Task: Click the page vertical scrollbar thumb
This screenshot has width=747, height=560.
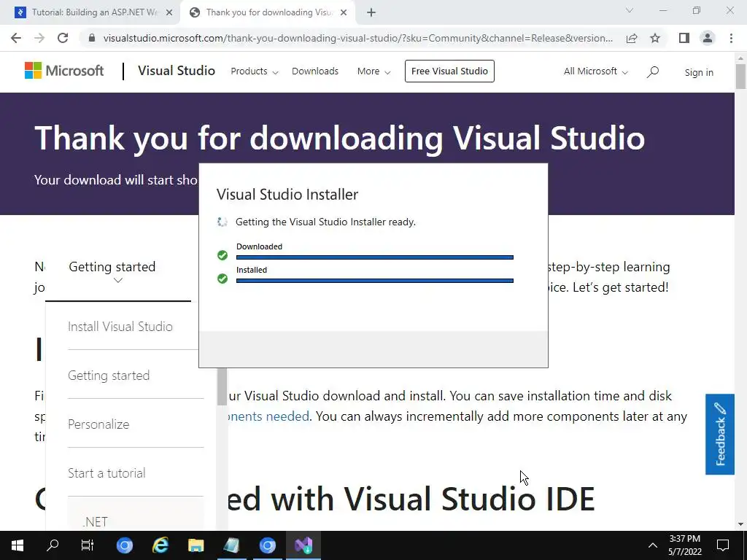Action: (740, 76)
